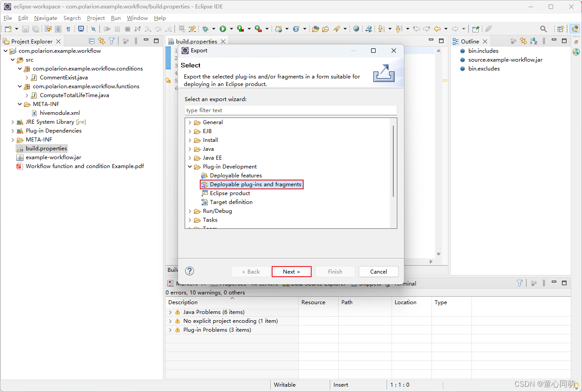Open the Project menu
This screenshot has height=392, width=582.
point(96,18)
